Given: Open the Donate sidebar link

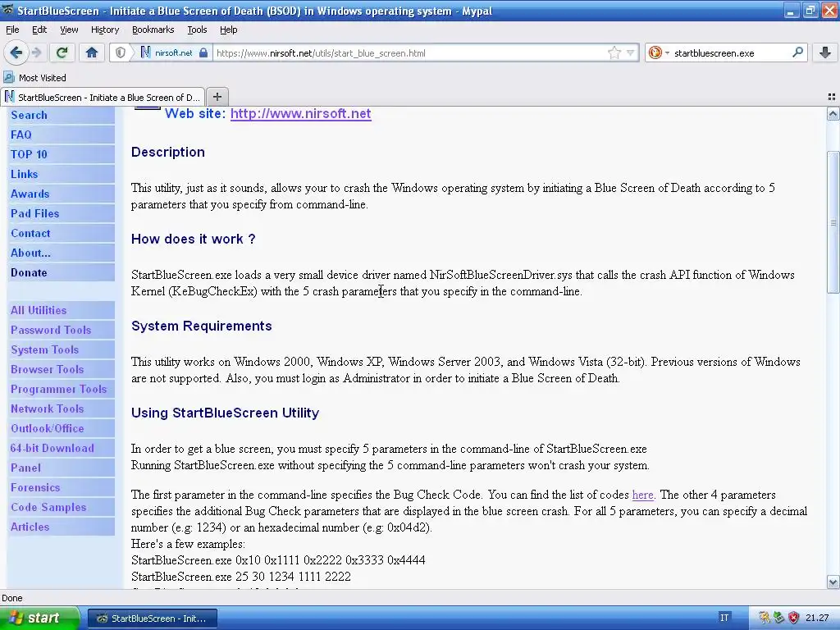Looking at the screenshot, I should point(29,272).
